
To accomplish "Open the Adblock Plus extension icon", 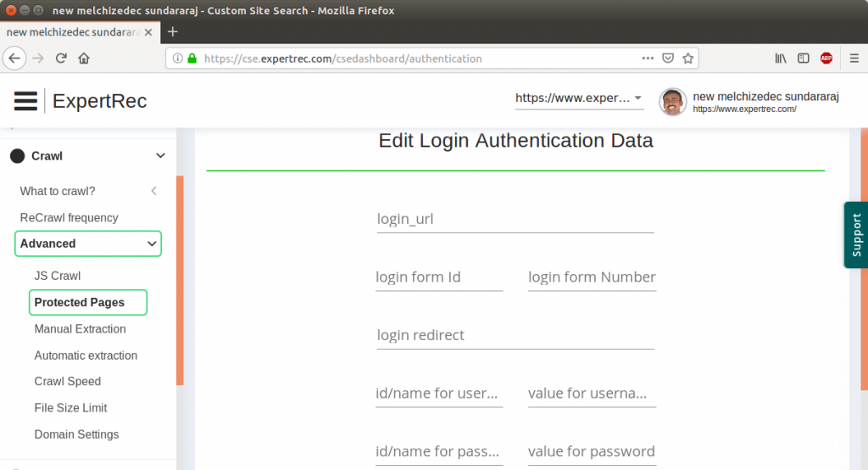I will point(826,59).
